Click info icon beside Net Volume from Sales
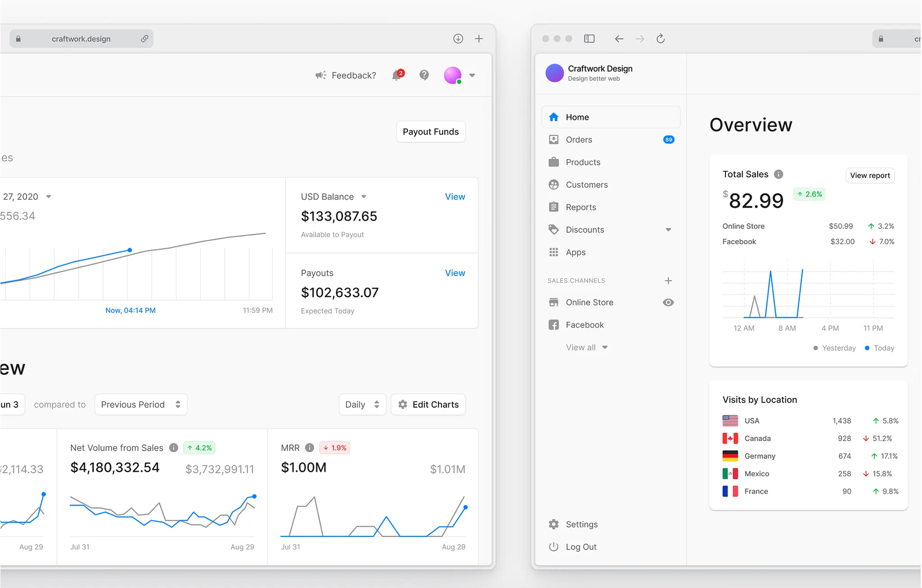This screenshot has height=588, width=922. click(x=173, y=448)
